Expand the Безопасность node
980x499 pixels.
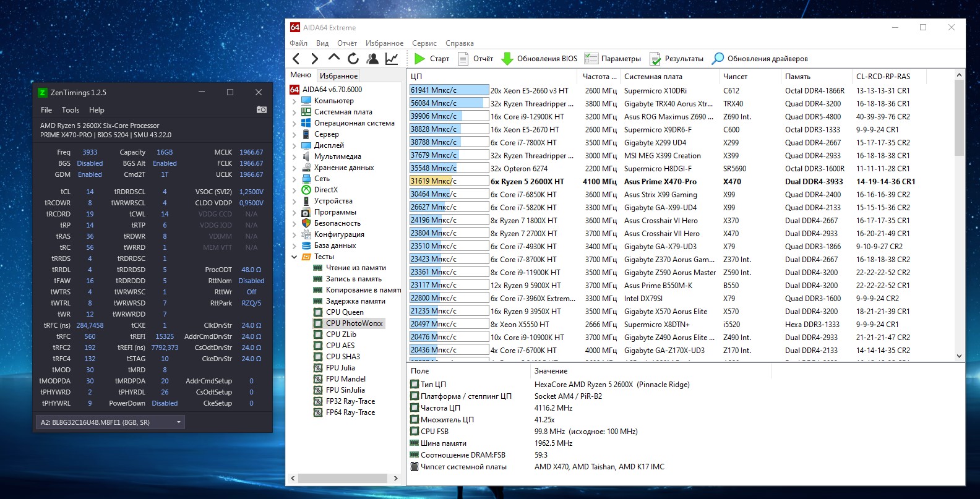[294, 223]
